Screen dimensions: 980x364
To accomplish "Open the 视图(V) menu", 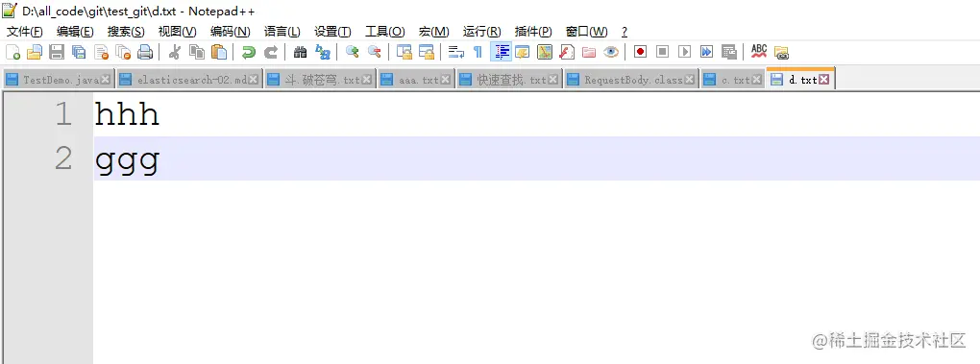I will (x=177, y=32).
